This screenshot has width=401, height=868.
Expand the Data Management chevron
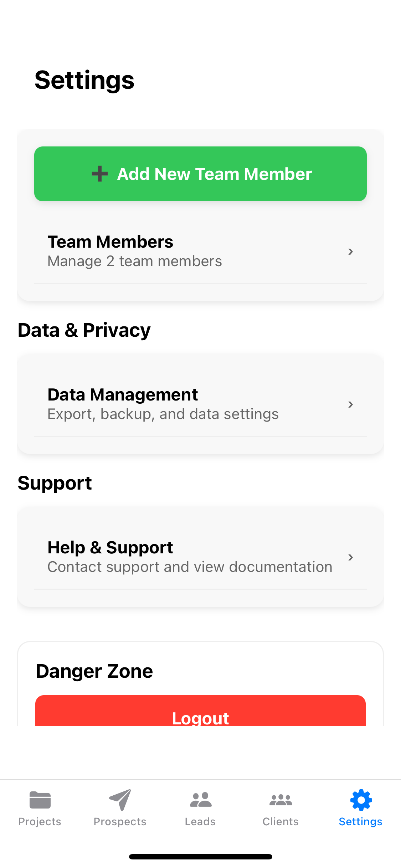(x=351, y=404)
